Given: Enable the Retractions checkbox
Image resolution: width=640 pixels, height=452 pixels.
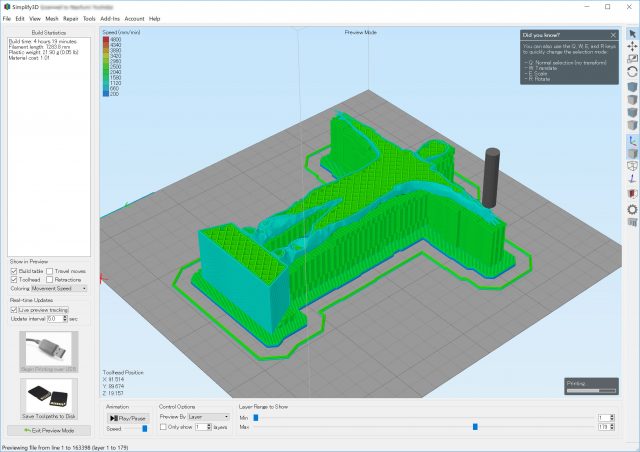Looking at the screenshot, I should (50, 280).
